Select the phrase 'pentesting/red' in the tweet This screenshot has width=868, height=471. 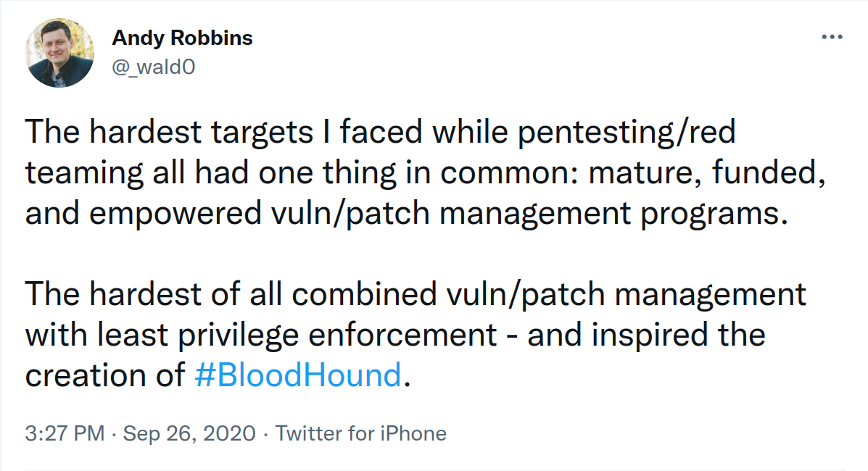click(x=627, y=133)
